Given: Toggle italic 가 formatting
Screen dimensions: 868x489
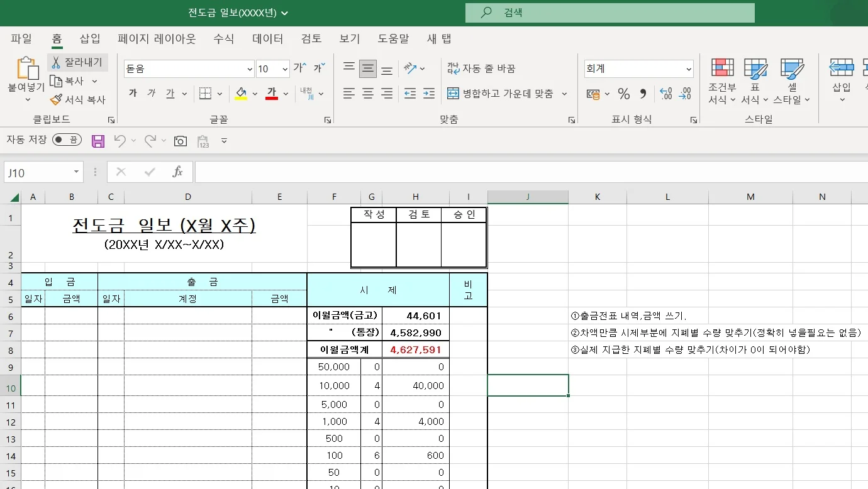Looking at the screenshot, I should tap(152, 94).
